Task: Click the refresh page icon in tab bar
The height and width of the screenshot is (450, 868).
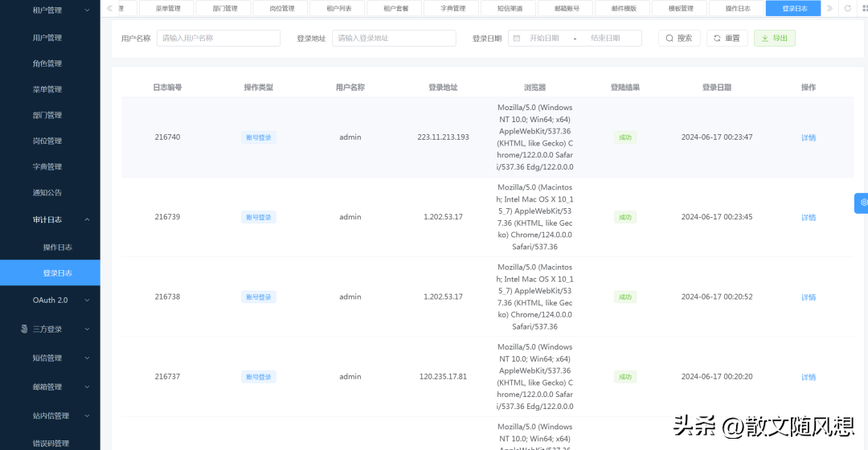Action: tap(847, 8)
